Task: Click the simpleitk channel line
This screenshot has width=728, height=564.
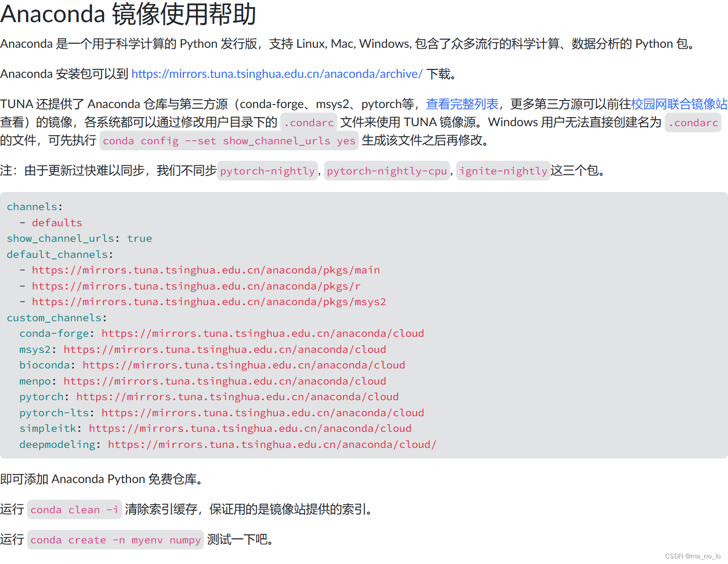Action: 216,428
